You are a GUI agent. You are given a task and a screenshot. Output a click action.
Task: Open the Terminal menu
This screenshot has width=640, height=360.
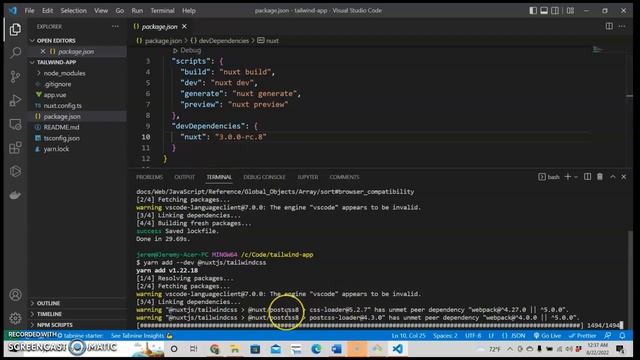click(x=162, y=11)
